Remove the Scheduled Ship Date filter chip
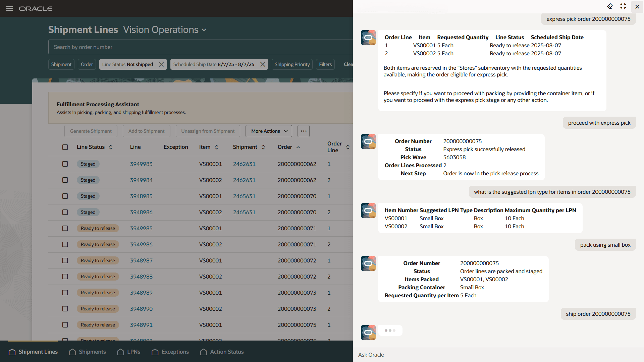 click(x=263, y=64)
